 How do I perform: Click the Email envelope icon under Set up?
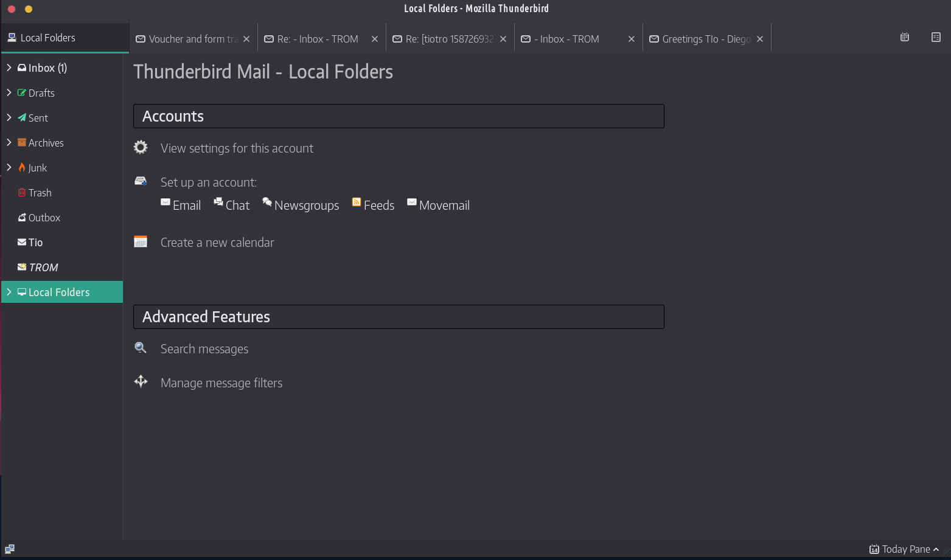pos(165,202)
